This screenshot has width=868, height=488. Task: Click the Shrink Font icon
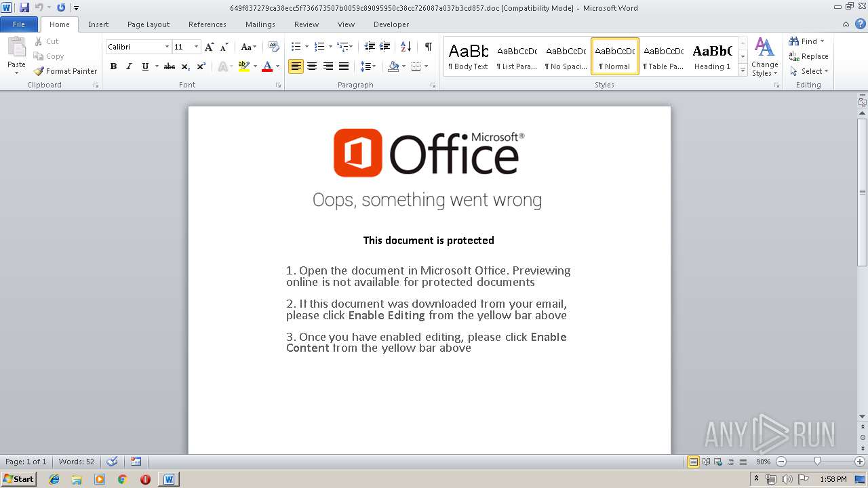(224, 47)
